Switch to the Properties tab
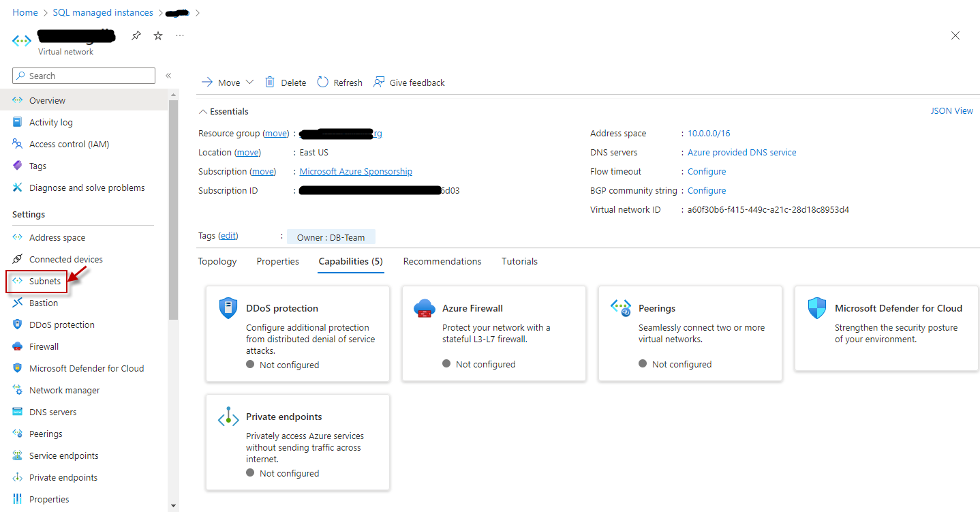The width and height of the screenshot is (980, 512). click(278, 261)
